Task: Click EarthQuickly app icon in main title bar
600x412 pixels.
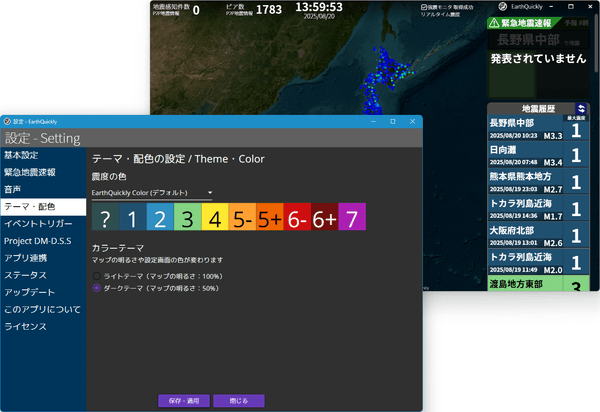Action: [x=503, y=7]
